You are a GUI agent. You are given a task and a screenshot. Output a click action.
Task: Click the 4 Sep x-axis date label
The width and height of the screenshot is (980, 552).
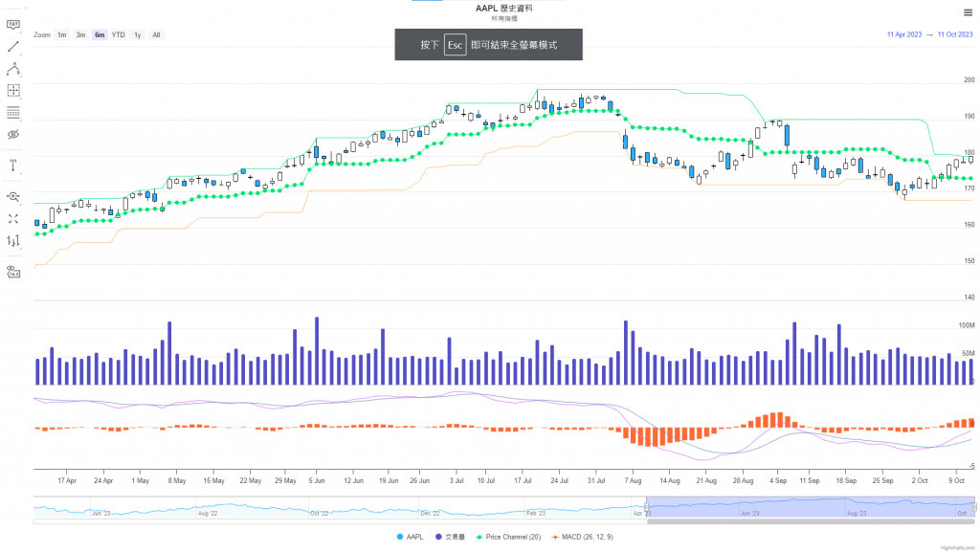(777, 481)
